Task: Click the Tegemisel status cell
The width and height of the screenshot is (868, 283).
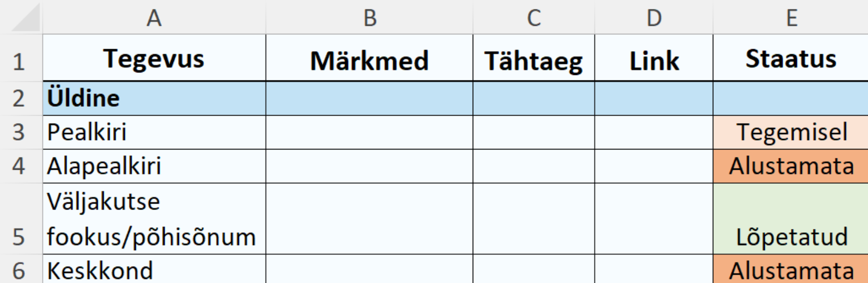Action: (x=791, y=132)
